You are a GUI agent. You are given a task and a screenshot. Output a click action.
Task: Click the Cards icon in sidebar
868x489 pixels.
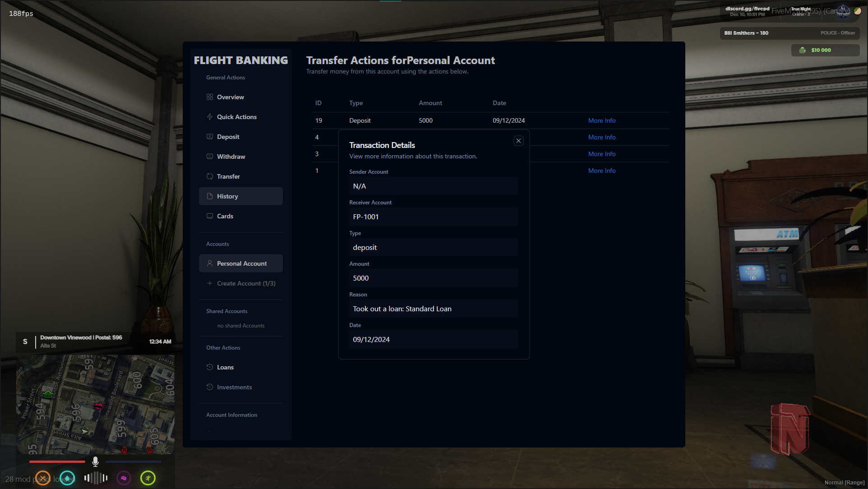pos(210,216)
